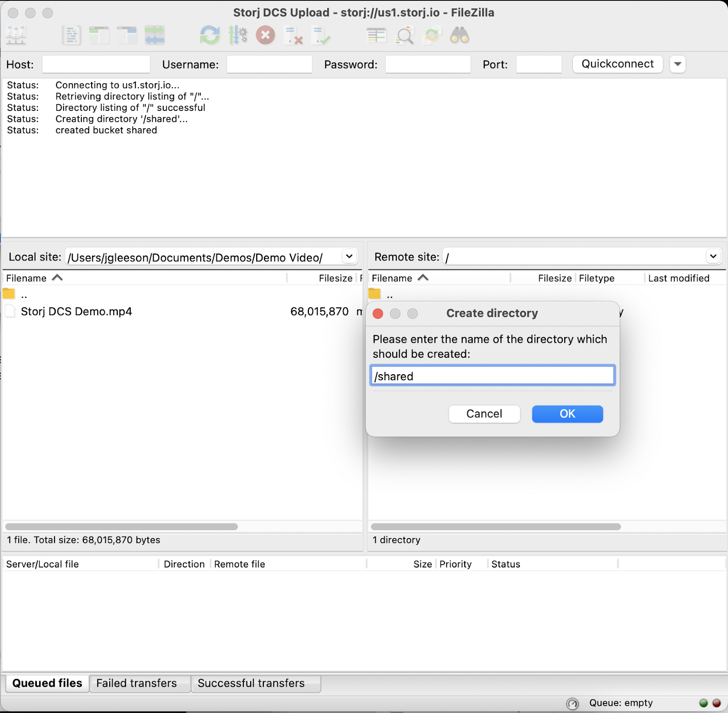The image size is (728, 713).
Task: Close the Create directory dialog
Action: click(x=378, y=314)
